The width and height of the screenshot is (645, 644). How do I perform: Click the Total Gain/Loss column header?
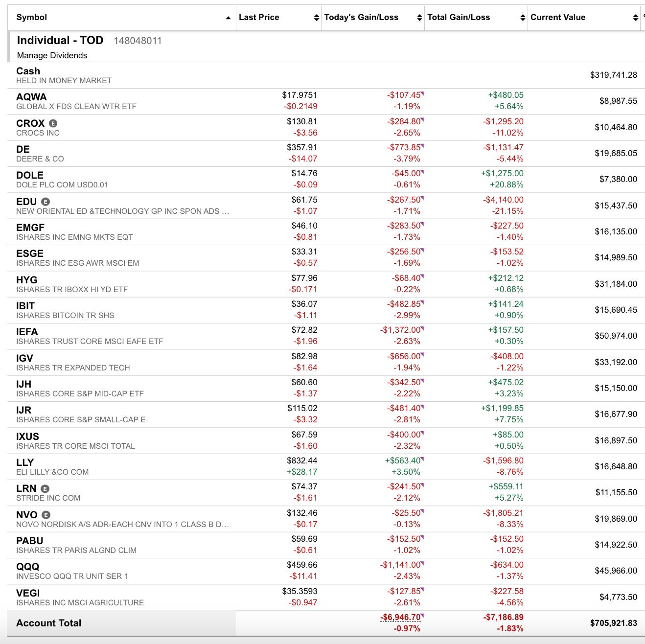click(x=459, y=17)
